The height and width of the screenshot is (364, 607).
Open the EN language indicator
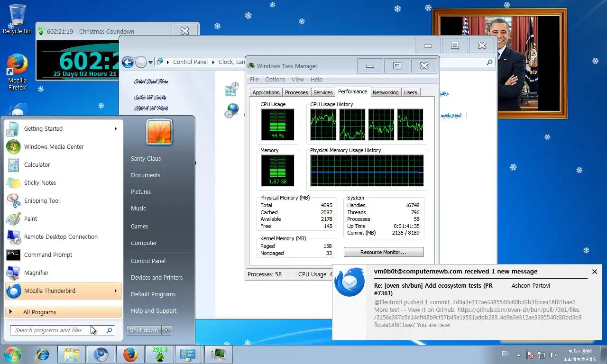pos(505,354)
